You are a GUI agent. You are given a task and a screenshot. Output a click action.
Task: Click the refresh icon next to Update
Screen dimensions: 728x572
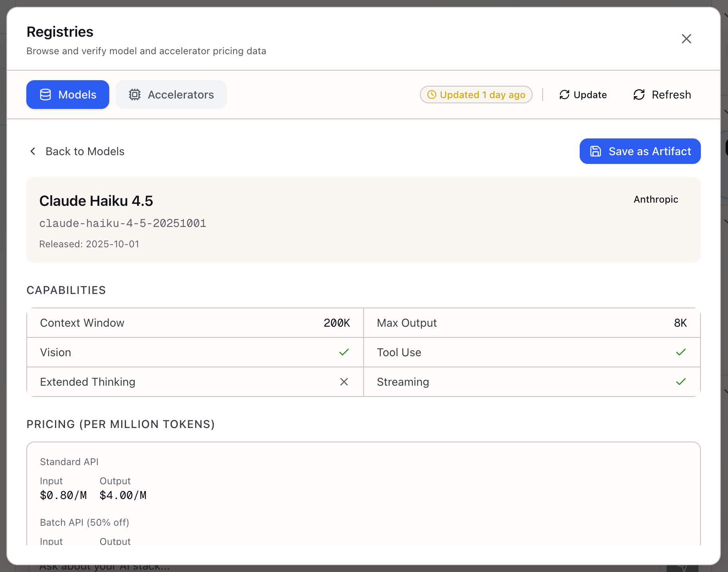[564, 95]
